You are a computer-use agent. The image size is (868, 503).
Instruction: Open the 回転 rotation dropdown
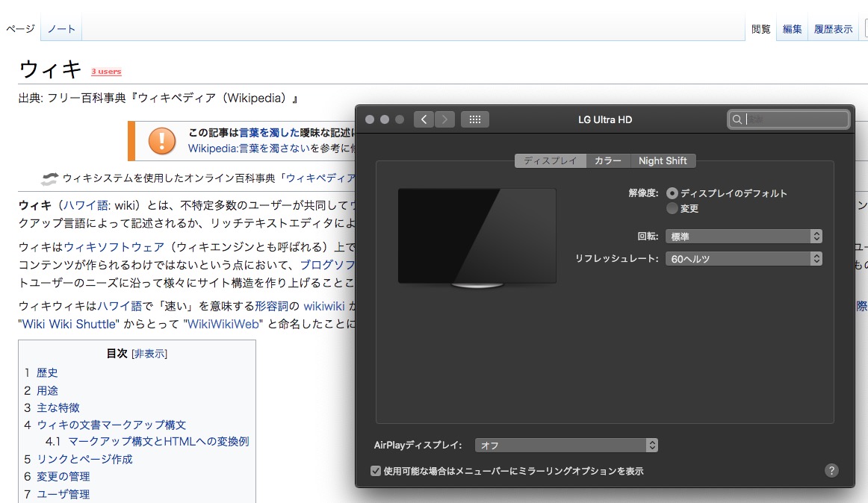point(743,237)
